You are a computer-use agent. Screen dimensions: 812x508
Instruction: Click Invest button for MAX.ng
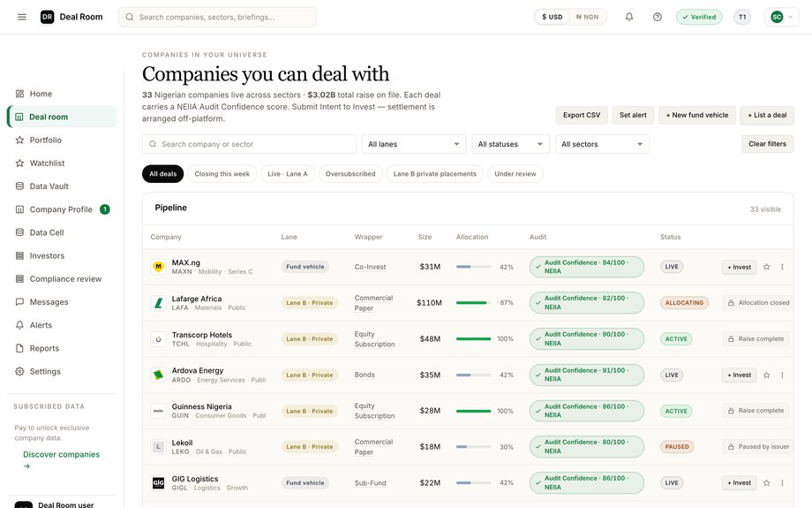coord(739,267)
